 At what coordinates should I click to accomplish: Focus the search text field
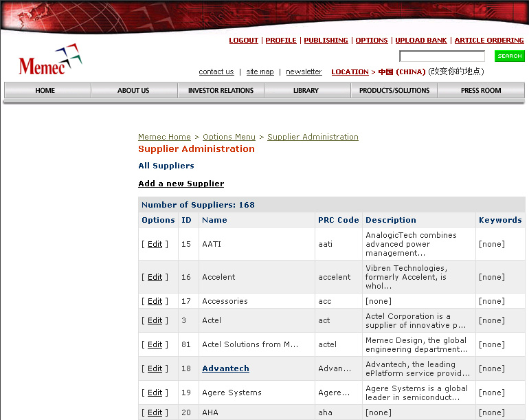coord(442,56)
